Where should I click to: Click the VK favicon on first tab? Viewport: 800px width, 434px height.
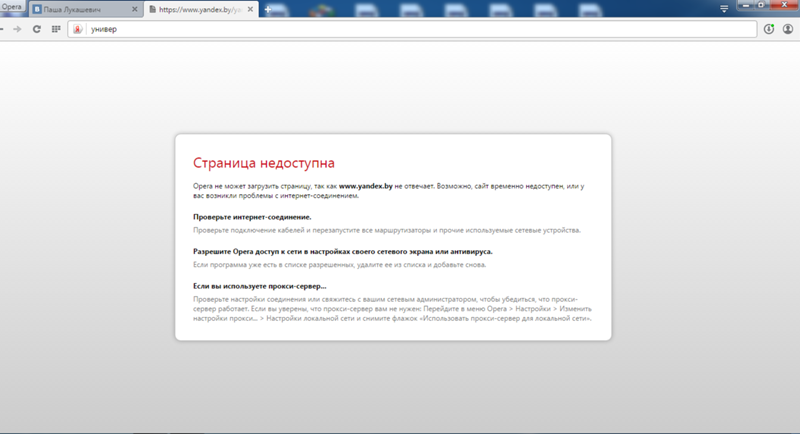[37, 9]
